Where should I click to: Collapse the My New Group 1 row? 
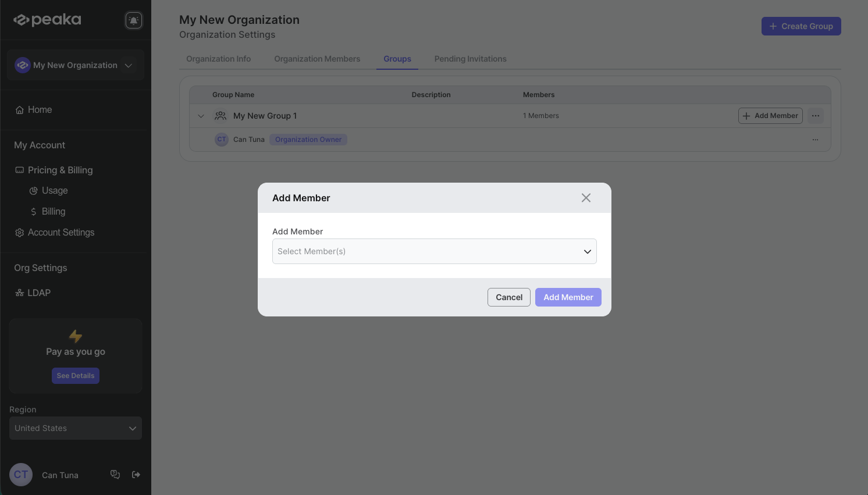tap(201, 116)
